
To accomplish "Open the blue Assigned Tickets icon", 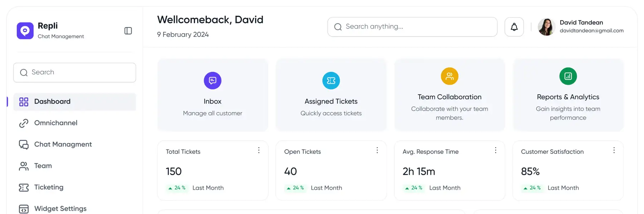I will [x=331, y=81].
